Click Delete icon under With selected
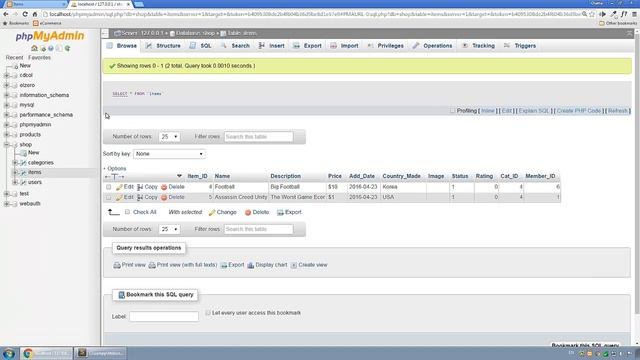 click(248, 212)
